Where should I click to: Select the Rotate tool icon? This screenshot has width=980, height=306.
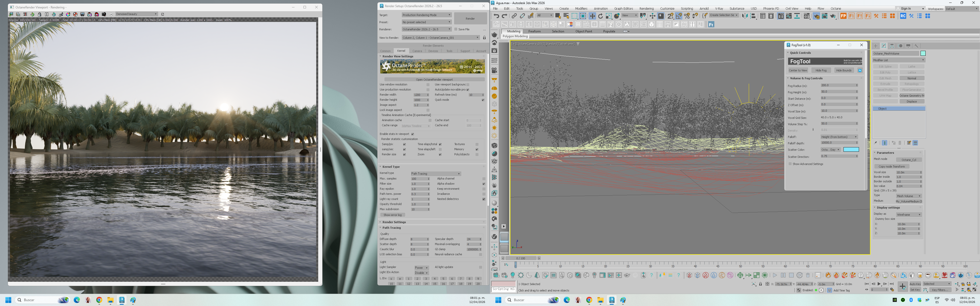point(600,16)
